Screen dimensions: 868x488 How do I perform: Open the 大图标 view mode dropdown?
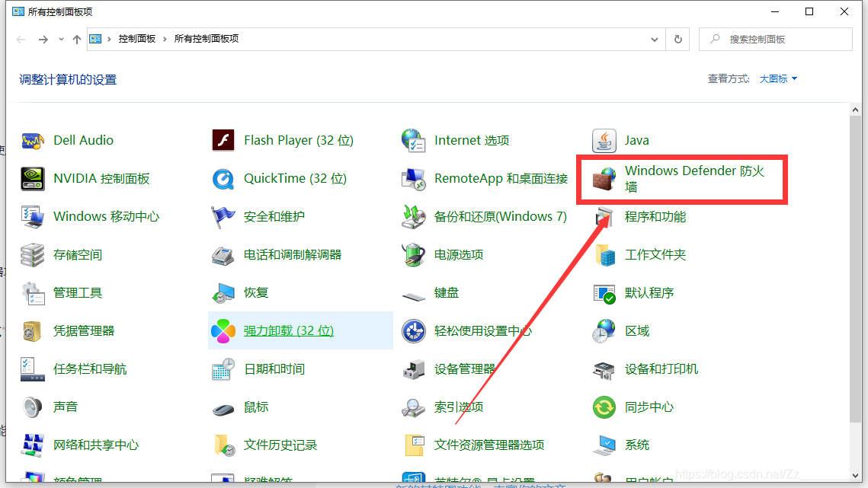[x=778, y=79]
